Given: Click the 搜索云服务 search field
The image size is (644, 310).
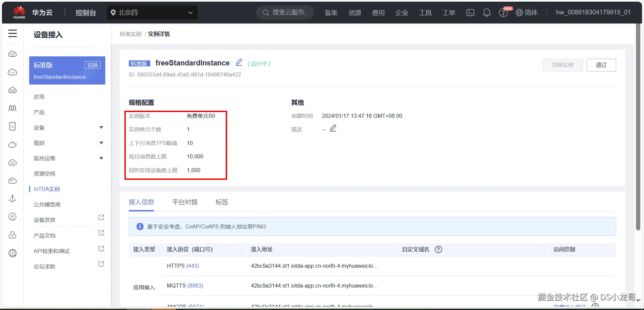Looking at the screenshot, I should [x=285, y=13].
